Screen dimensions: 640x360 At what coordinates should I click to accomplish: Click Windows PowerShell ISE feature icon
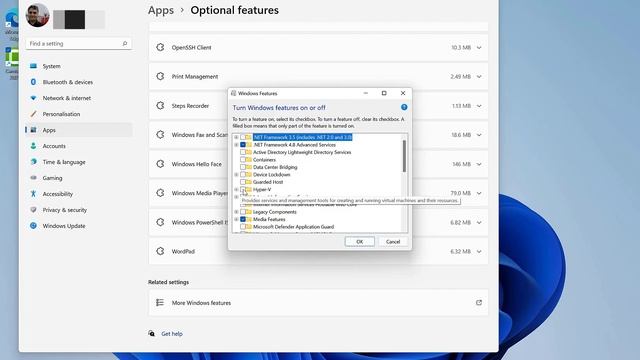pyautogui.click(x=160, y=222)
